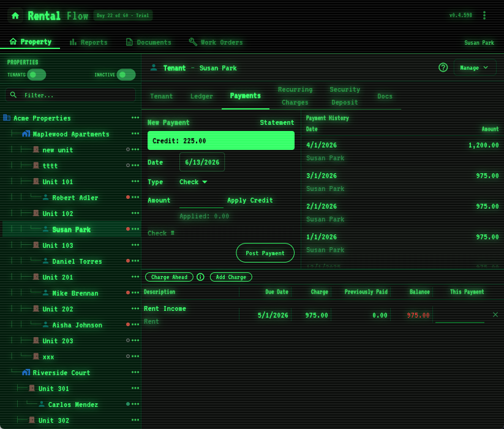Click the Maplewood Apartments property icon
Image resolution: width=504 pixels, height=429 pixels.
tap(26, 133)
